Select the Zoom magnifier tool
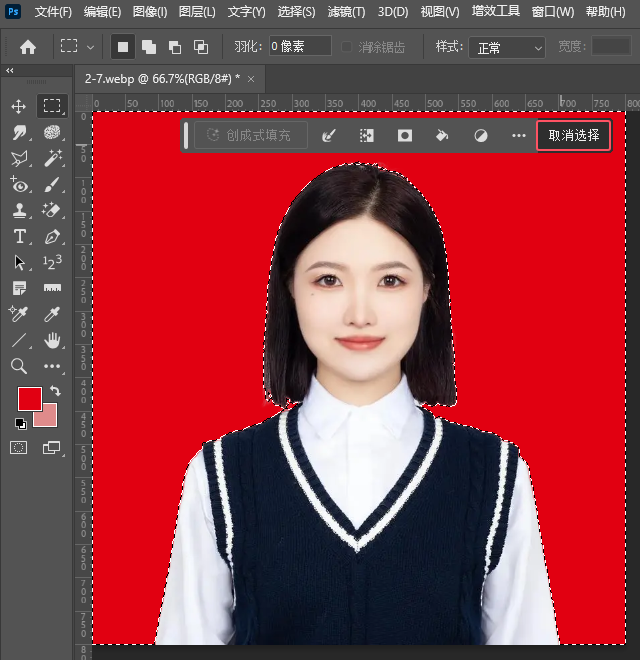 19,367
